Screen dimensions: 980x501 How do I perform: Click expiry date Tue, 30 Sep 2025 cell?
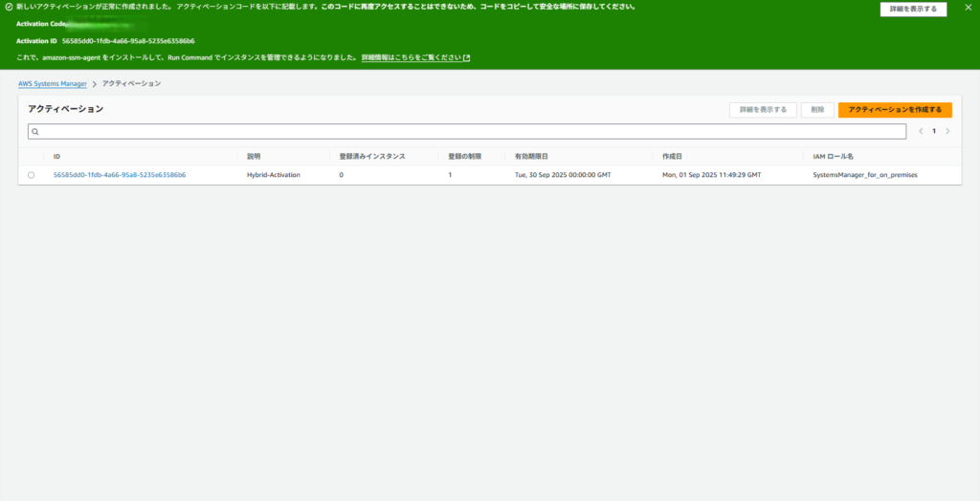tap(563, 175)
